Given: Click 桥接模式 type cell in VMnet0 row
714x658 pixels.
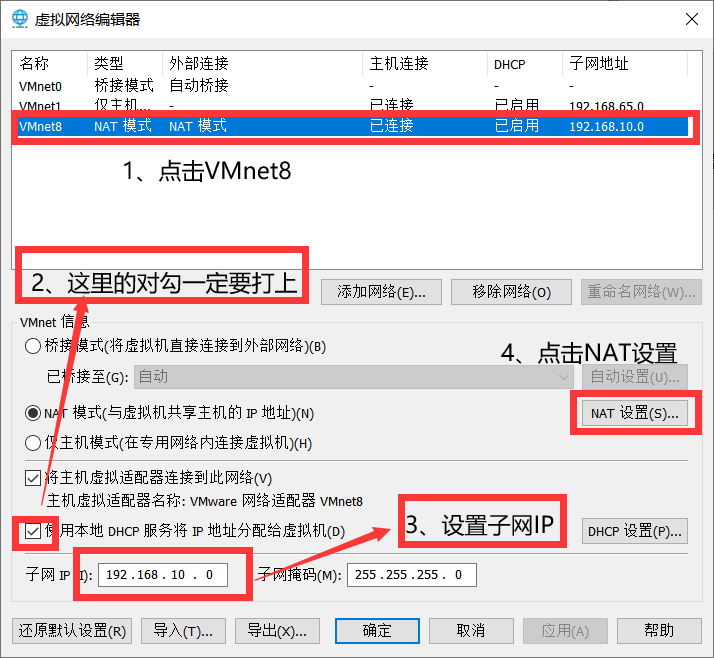Looking at the screenshot, I should tap(124, 86).
